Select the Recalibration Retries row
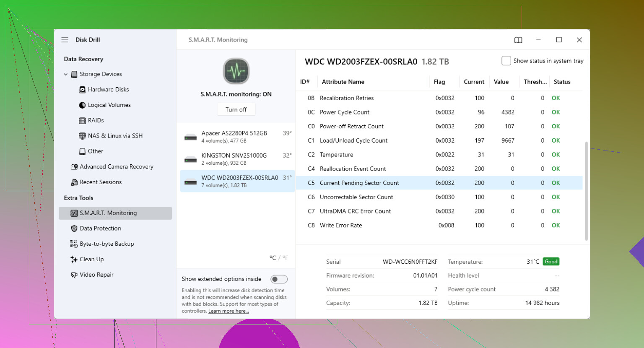This screenshot has width=644, height=348. coord(439,98)
